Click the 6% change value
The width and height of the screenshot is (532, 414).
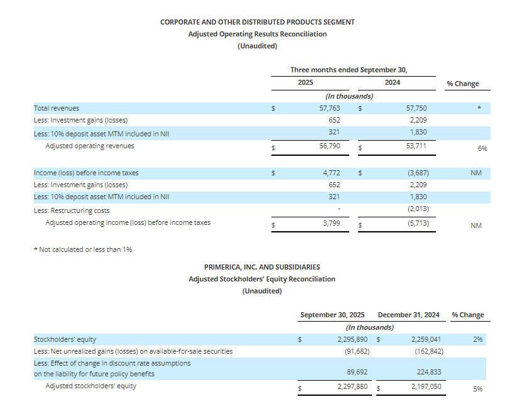coord(482,148)
